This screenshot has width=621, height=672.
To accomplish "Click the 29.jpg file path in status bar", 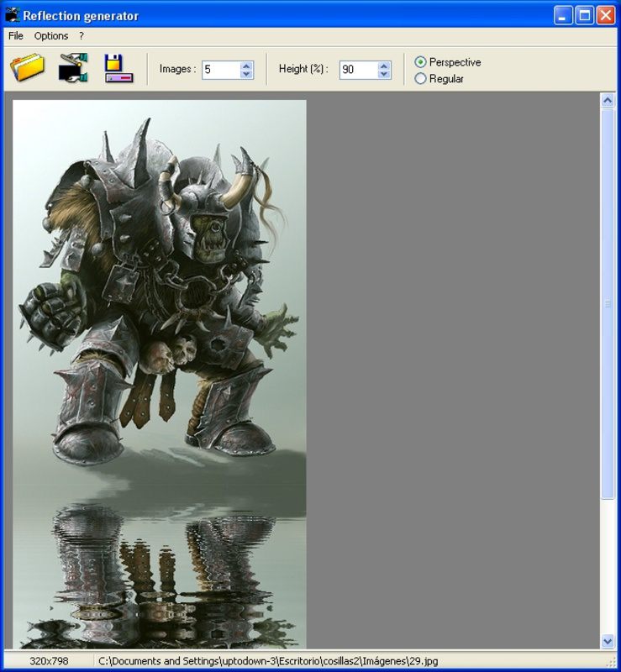I will (x=268, y=661).
